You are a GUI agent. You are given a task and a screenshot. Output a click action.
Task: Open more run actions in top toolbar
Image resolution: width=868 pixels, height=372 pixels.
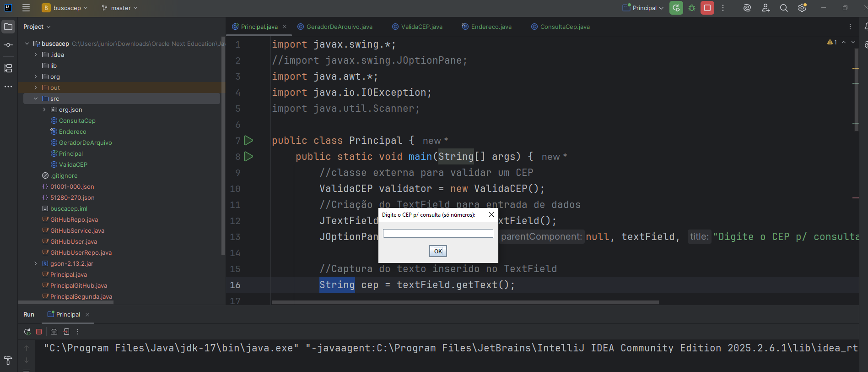723,8
